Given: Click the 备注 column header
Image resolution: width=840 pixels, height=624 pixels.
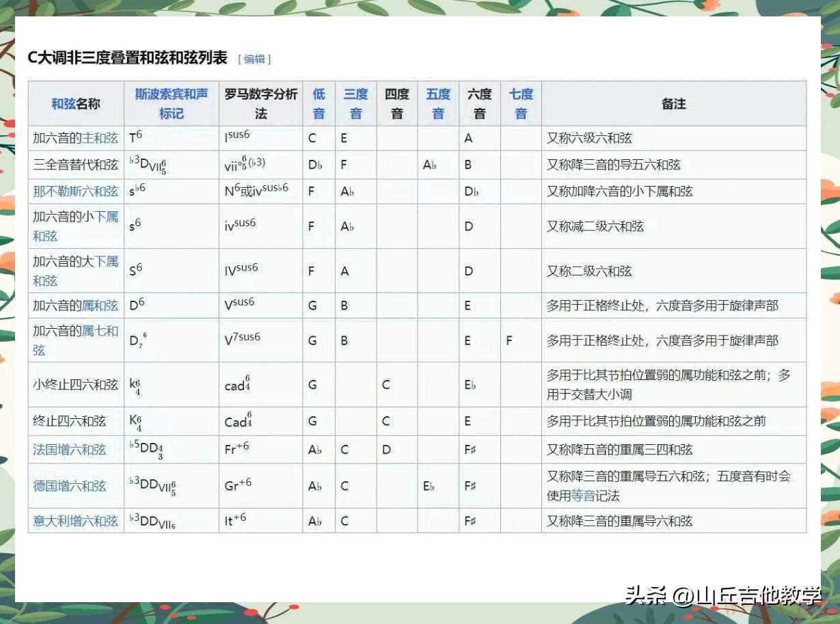Looking at the screenshot, I should point(673,104).
